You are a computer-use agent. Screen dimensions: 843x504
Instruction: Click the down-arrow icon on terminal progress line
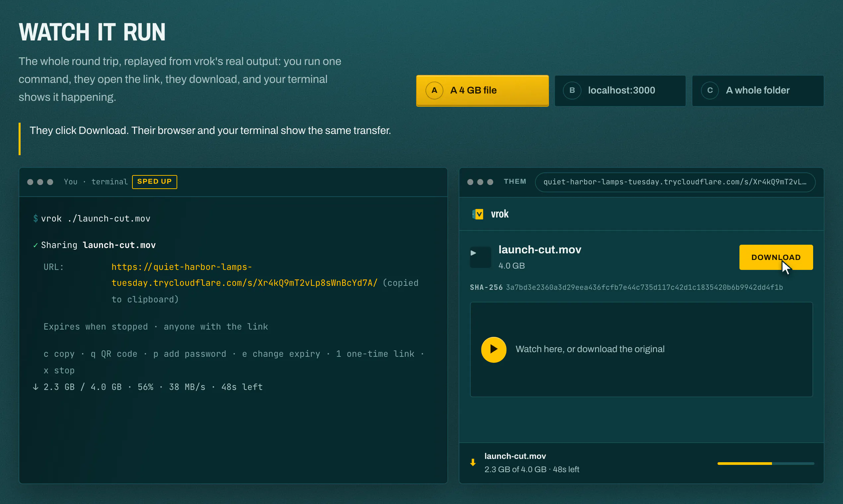36,387
